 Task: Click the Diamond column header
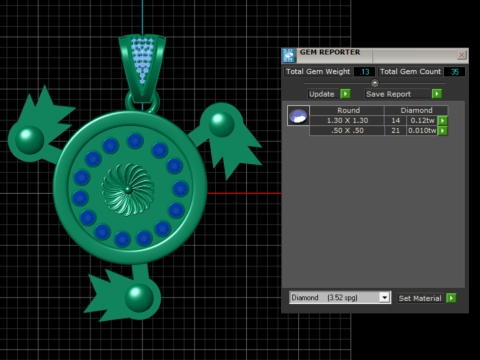[416, 110]
